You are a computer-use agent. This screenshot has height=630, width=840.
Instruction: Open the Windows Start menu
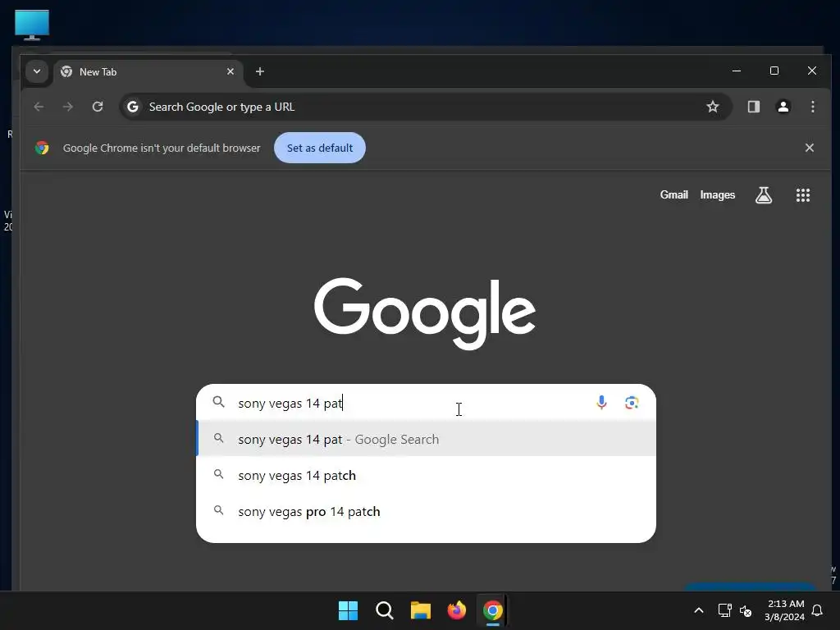[x=348, y=610]
